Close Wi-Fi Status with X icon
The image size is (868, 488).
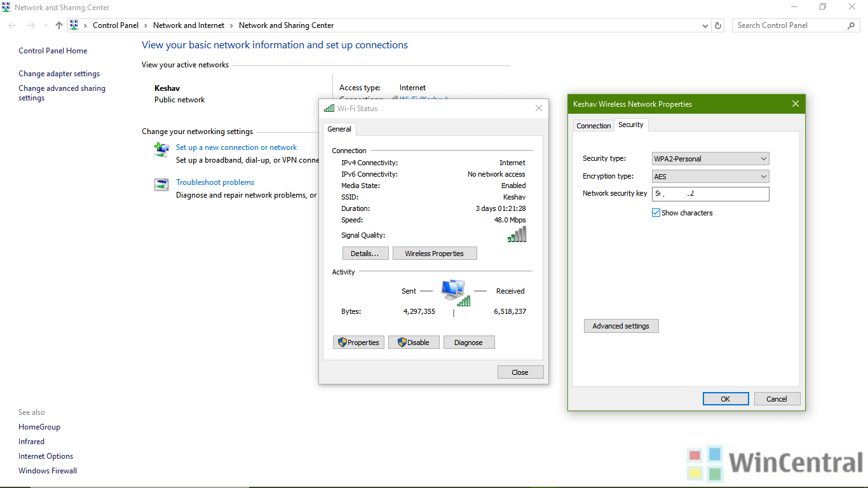(x=539, y=109)
